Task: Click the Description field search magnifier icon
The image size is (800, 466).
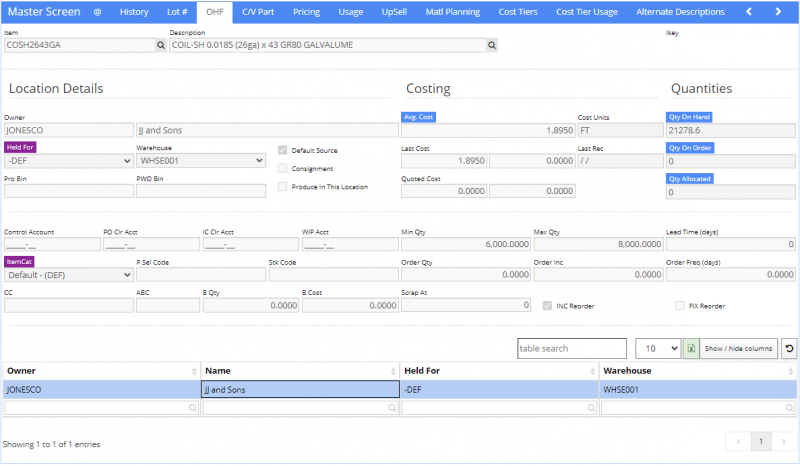Action: tap(491, 46)
